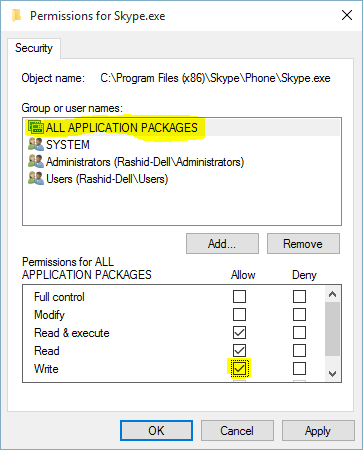The image size is (363, 450).
Task: Check Deny checkbox for Full control
Action: pos(299,296)
